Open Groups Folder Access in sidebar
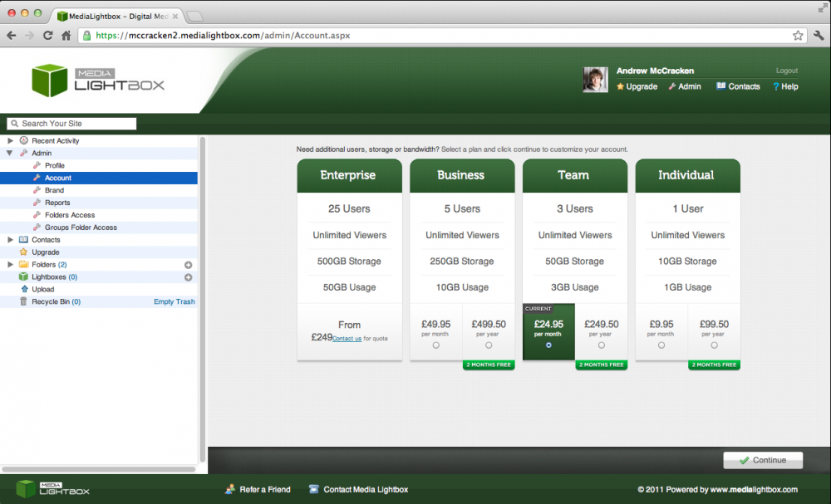Screen dimensions: 831x504 pyautogui.click(x=81, y=228)
